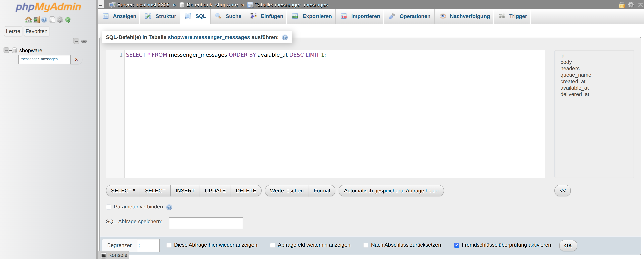Click the Format button

point(322,191)
